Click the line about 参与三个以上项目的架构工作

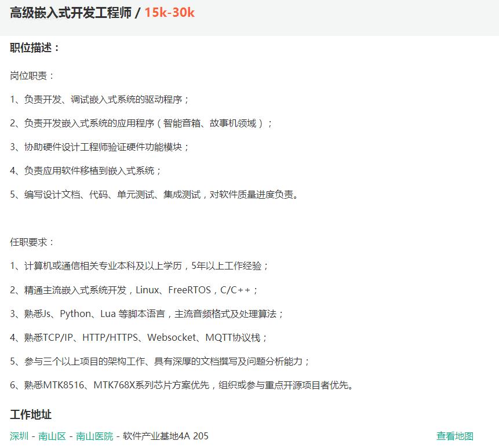pyautogui.click(x=159, y=361)
